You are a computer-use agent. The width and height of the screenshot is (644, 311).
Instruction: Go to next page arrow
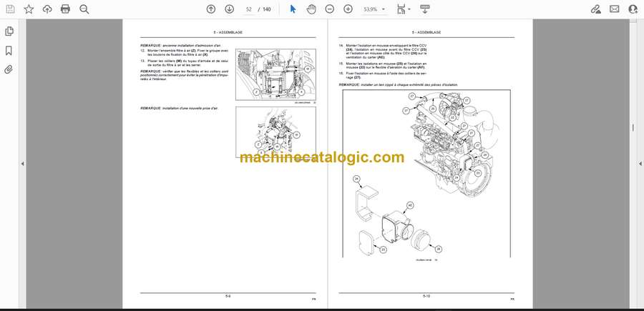coord(229,9)
